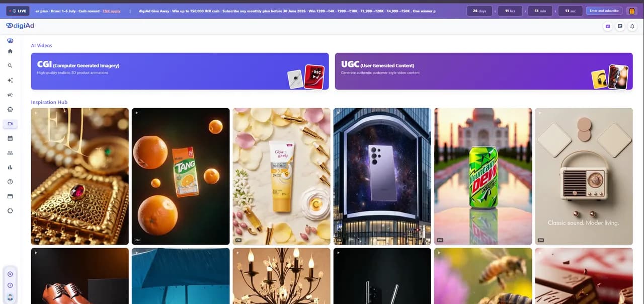Image resolution: width=644 pixels, height=304 pixels.
Task: Click the CGI badge on Mountain Dew thumbnail
Action: [x=440, y=241]
